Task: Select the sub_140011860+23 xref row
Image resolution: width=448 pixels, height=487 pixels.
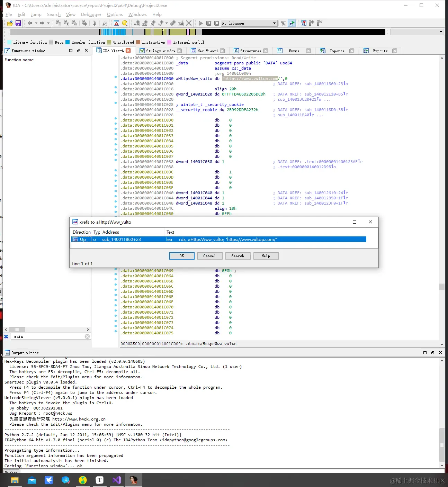Action: click(219, 240)
